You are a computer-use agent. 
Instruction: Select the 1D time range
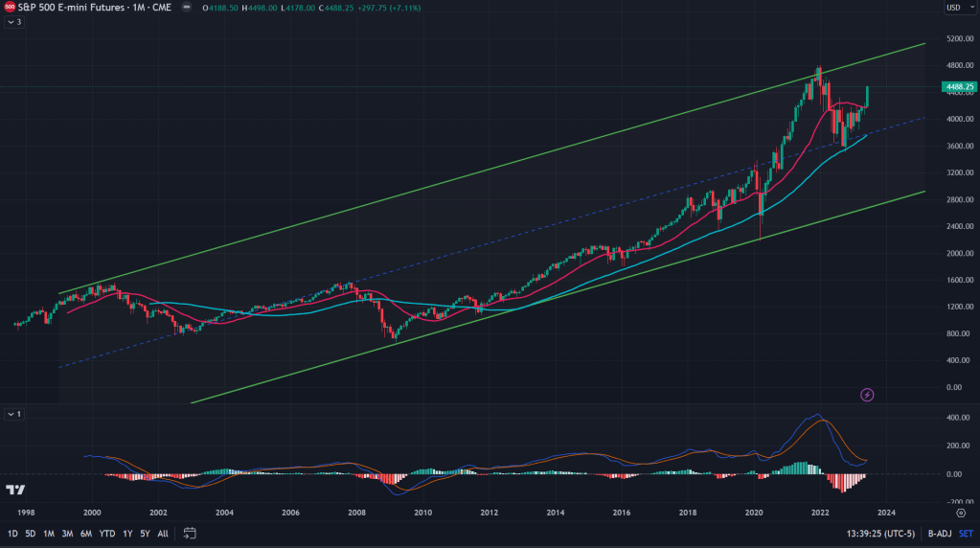pos(12,533)
